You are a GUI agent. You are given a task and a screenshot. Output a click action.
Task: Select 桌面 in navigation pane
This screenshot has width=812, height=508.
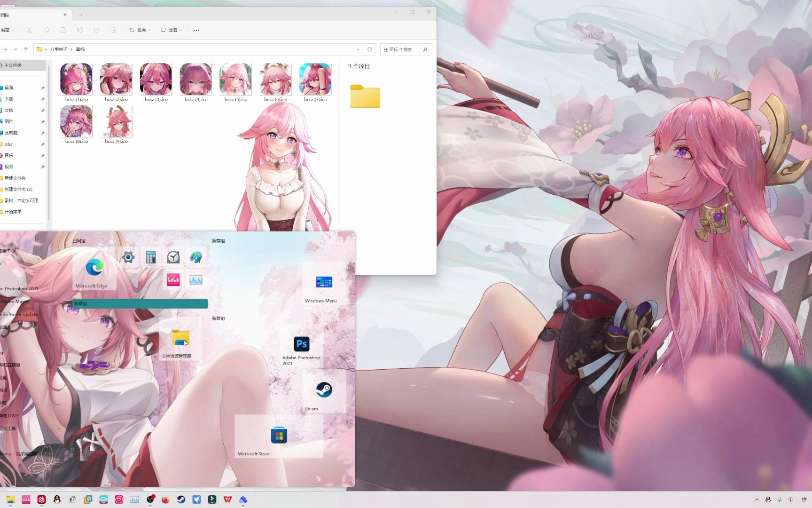[x=23, y=88]
